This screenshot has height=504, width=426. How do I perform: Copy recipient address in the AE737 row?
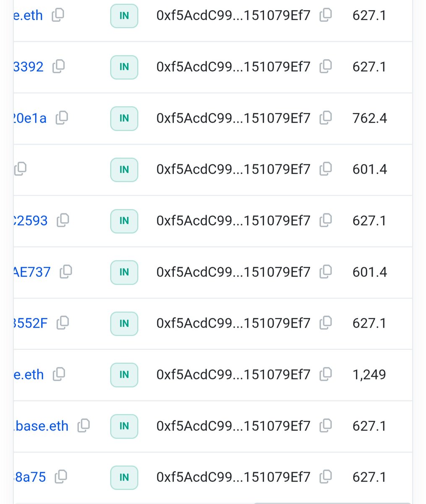click(325, 272)
